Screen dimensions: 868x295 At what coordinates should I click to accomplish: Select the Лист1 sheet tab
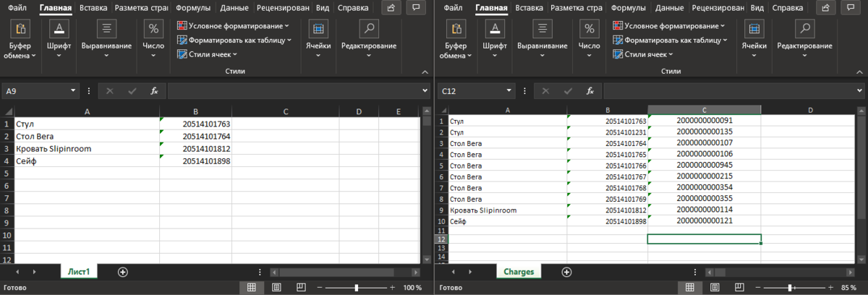click(x=77, y=272)
